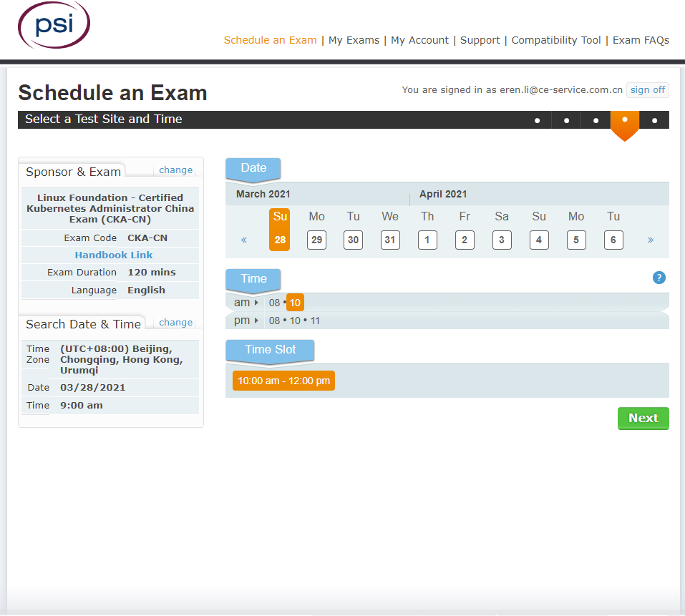Click the Date section tab label
This screenshot has height=616, width=685.
click(x=253, y=168)
